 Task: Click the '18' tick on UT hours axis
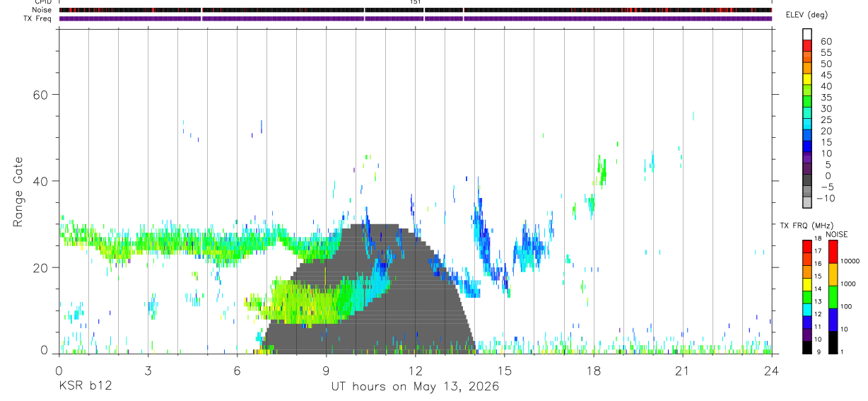593,370
